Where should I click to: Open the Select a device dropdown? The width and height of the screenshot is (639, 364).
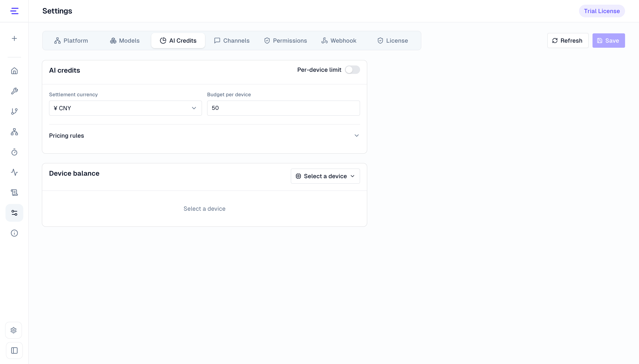pos(325,176)
